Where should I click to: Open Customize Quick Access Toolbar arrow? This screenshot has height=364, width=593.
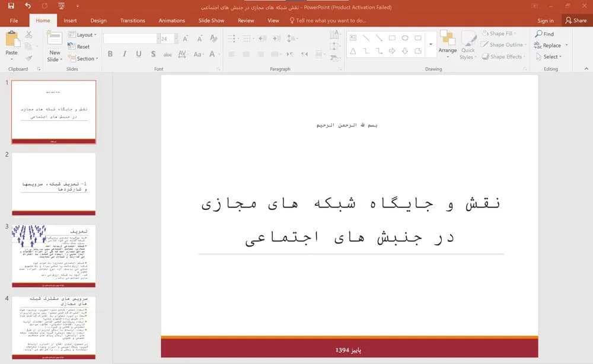point(78,6)
